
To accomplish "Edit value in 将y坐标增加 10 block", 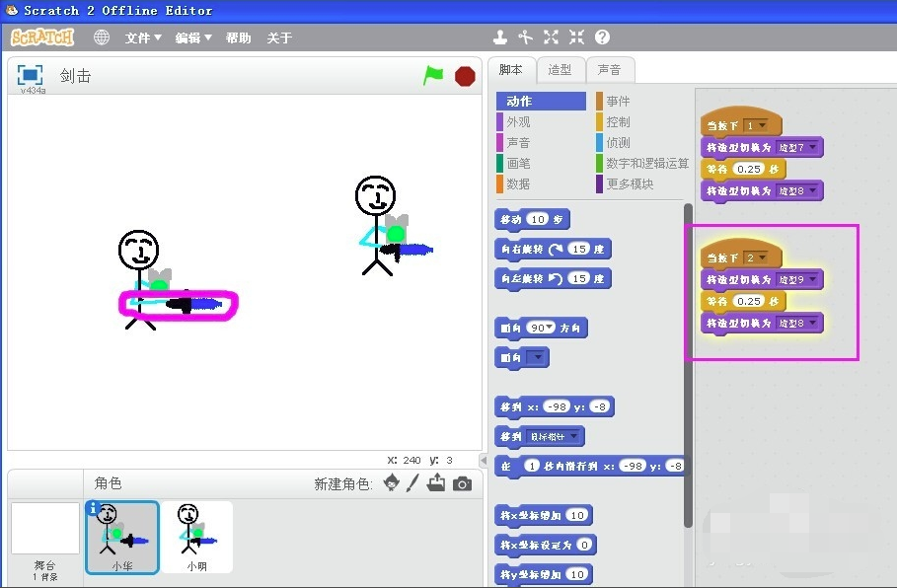I will coord(577,574).
